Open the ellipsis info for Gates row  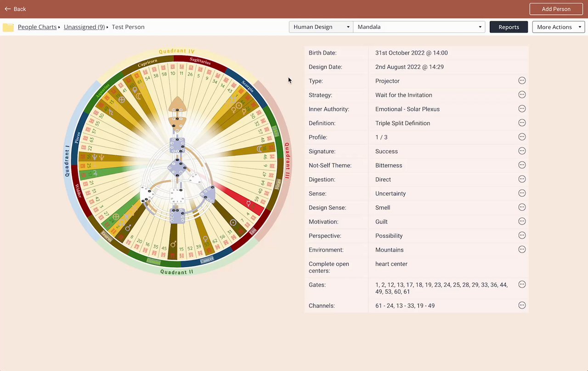(522, 284)
